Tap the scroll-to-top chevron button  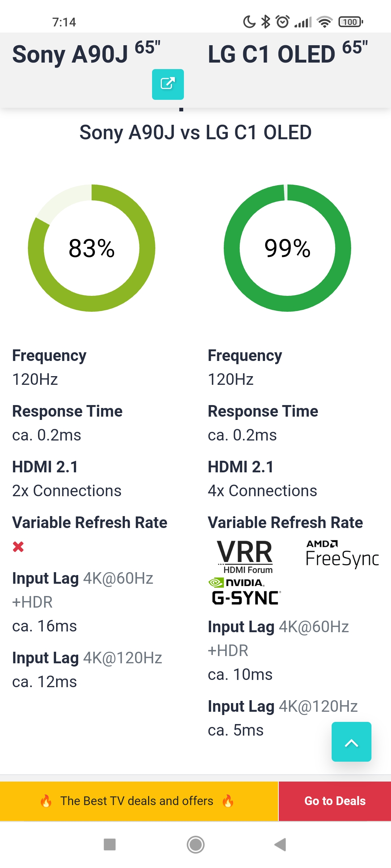coord(351,741)
